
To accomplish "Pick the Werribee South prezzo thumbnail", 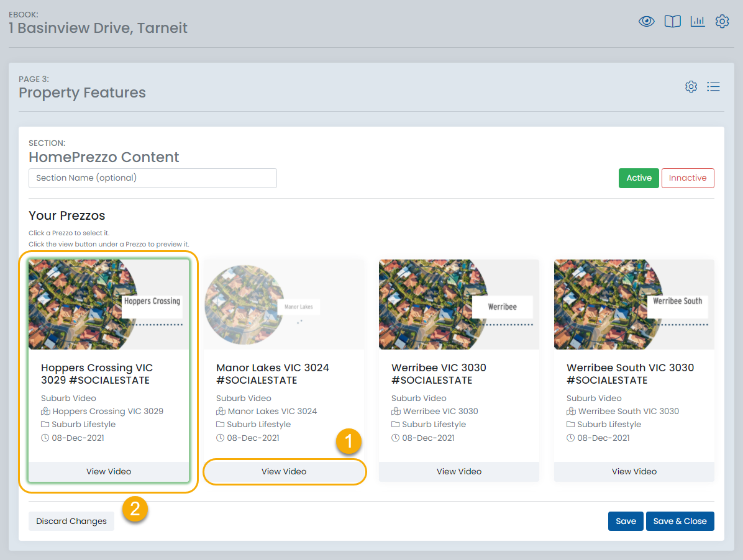I will [634, 305].
